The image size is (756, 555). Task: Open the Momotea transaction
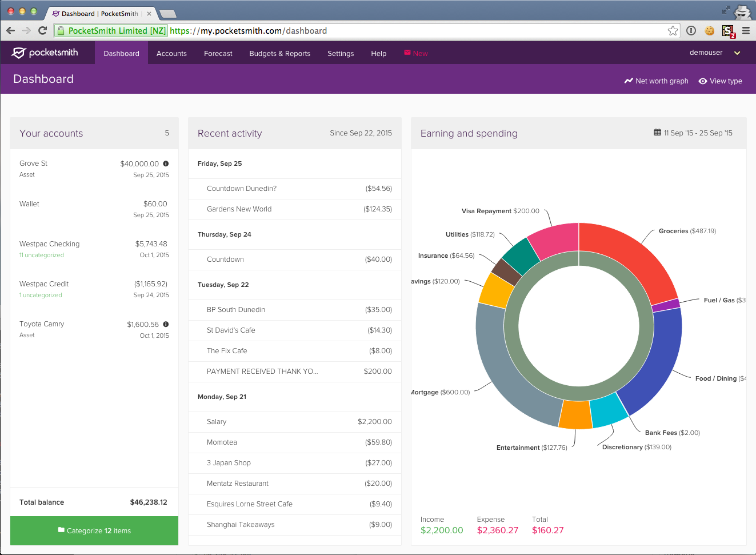pyautogui.click(x=295, y=442)
